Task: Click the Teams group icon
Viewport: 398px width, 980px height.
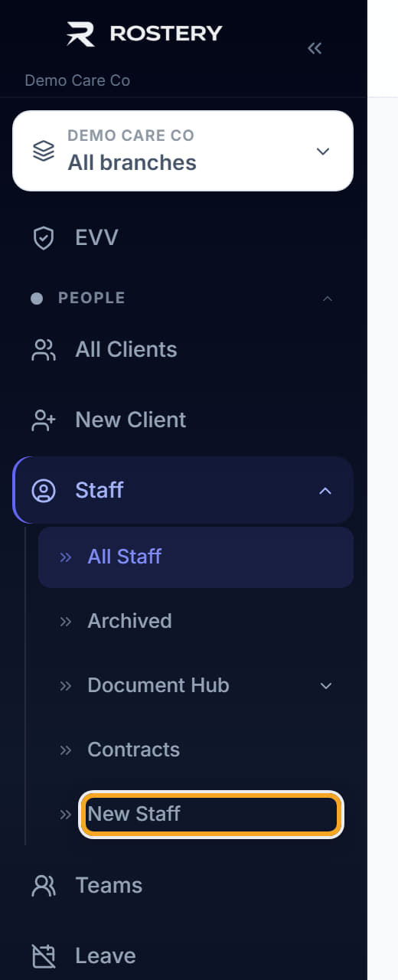Action: pyautogui.click(x=44, y=886)
